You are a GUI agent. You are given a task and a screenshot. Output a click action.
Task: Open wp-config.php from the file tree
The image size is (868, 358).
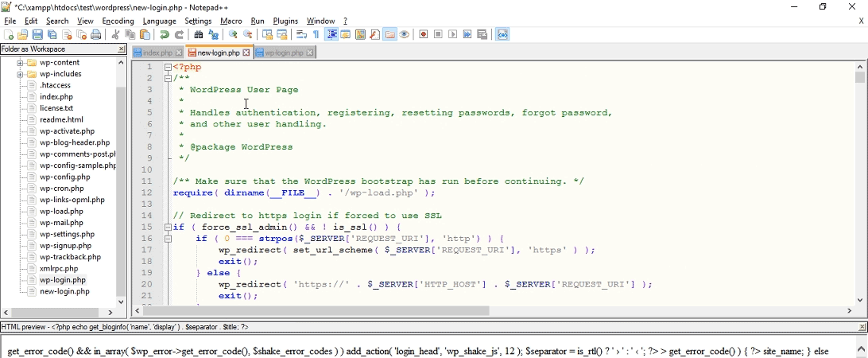[x=65, y=177]
